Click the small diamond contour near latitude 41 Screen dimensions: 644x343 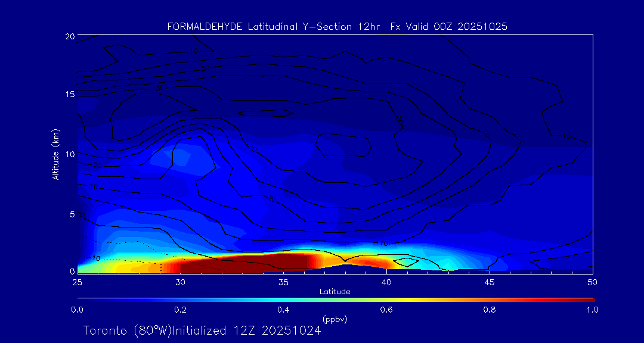pyautogui.click(x=407, y=261)
